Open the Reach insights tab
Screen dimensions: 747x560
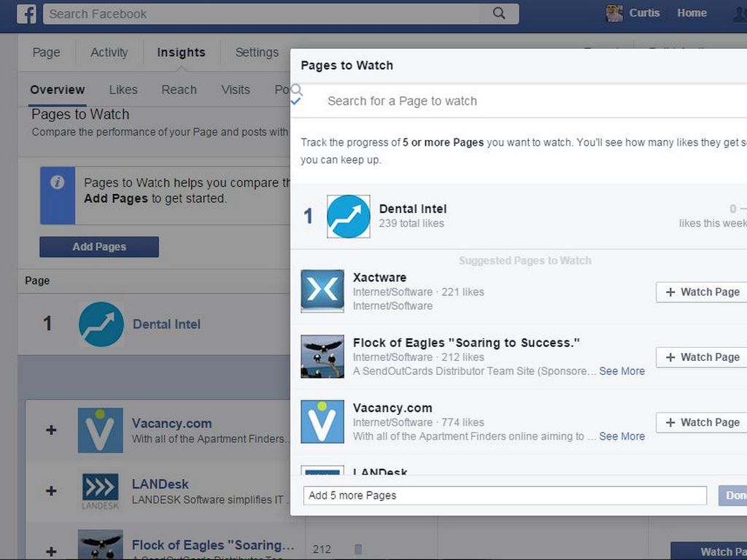pyautogui.click(x=179, y=90)
